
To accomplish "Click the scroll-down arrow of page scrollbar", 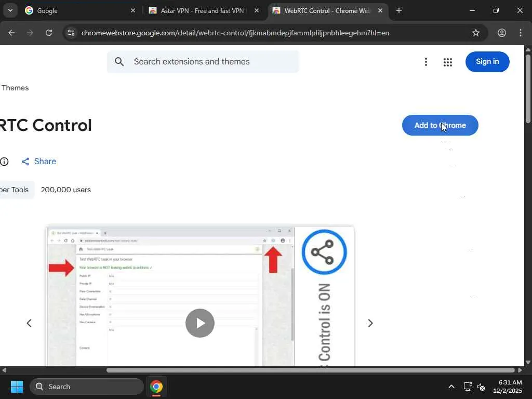I will (x=528, y=362).
